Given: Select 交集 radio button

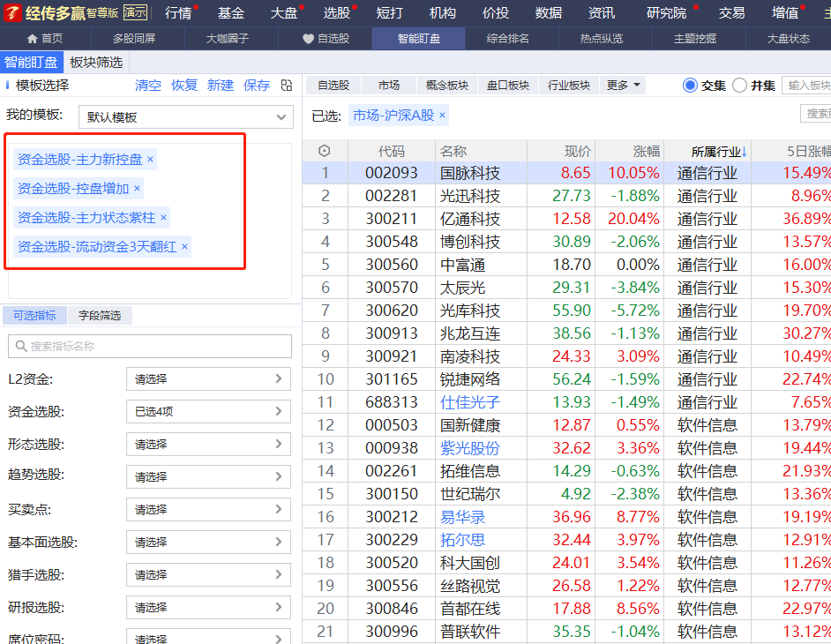Looking at the screenshot, I should [690, 86].
